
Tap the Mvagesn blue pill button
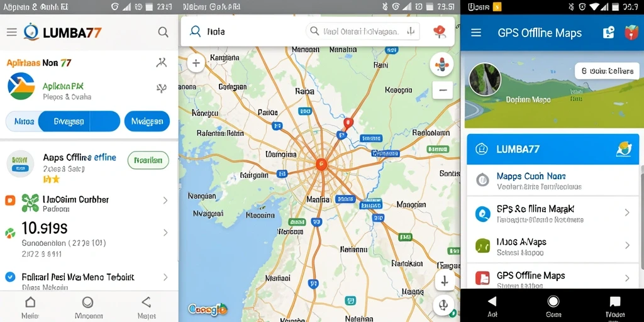pyautogui.click(x=147, y=121)
